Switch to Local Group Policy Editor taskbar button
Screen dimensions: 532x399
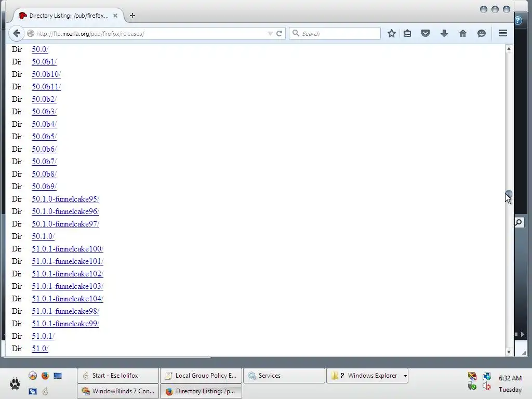click(x=201, y=376)
